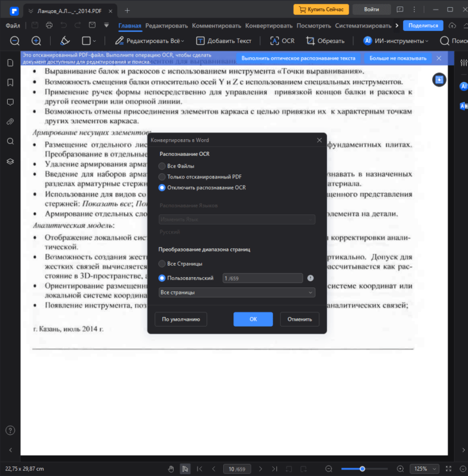
Task: Select the pointer selection tool in status bar
Action: (x=185, y=469)
